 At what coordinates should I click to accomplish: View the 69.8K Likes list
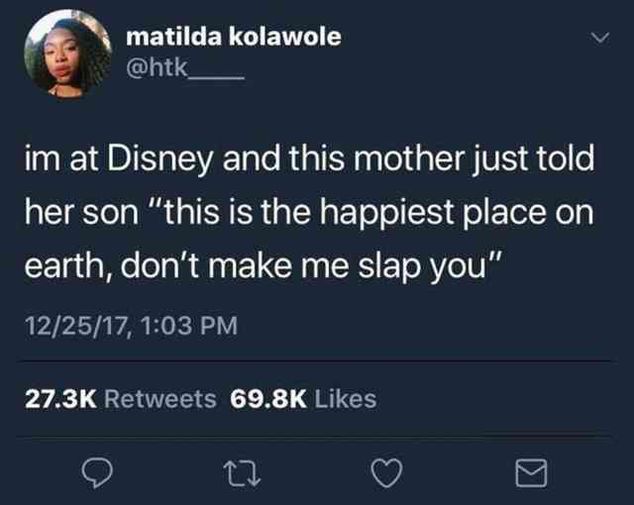303,399
